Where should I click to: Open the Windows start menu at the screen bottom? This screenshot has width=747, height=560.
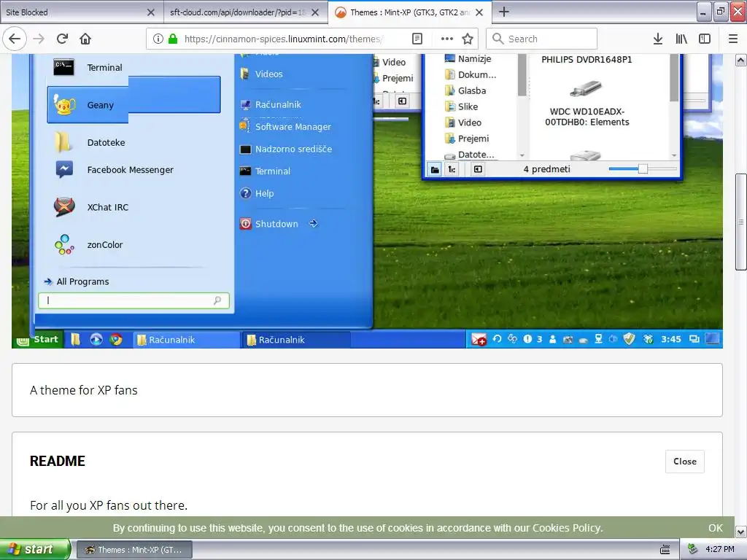(x=34, y=550)
